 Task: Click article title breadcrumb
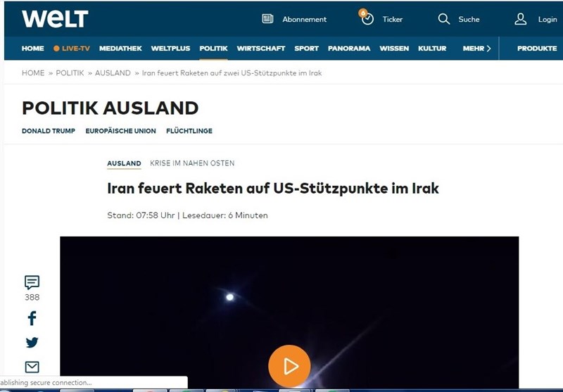(232, 73)
